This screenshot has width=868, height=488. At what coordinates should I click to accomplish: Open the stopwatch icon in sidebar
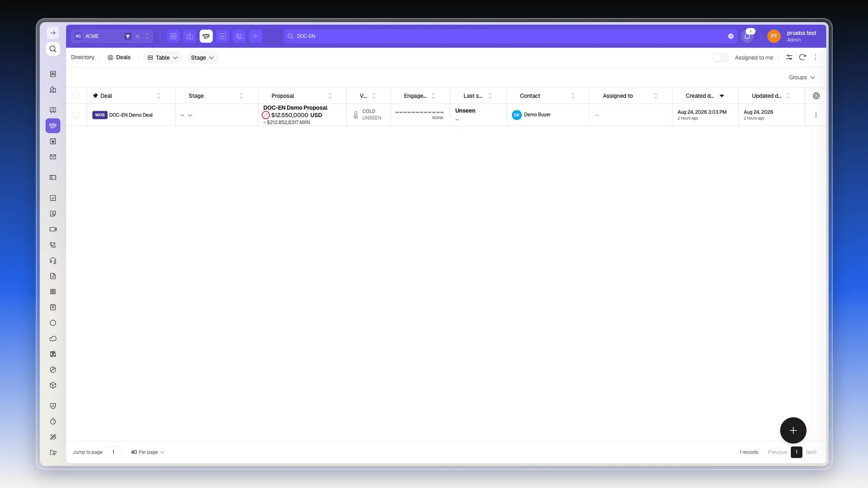(x=53, y=422)
